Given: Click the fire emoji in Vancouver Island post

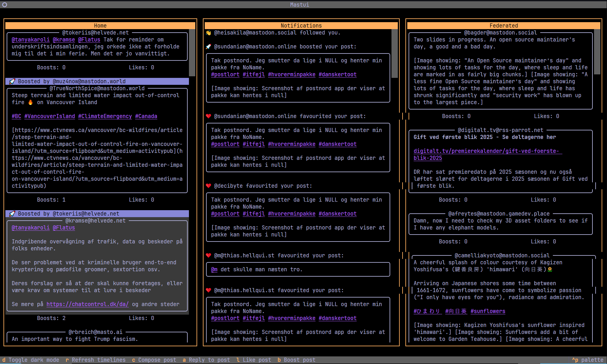Looking at the screenshot, I should tap(30, 102).
